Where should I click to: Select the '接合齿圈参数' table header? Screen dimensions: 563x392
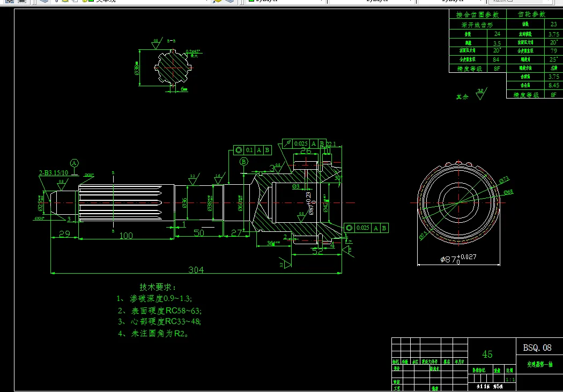click(477, 14)
